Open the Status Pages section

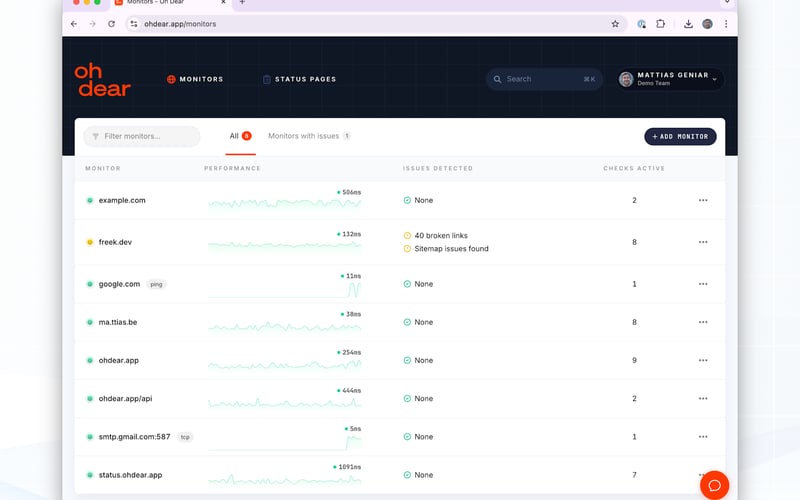point(299,79)
